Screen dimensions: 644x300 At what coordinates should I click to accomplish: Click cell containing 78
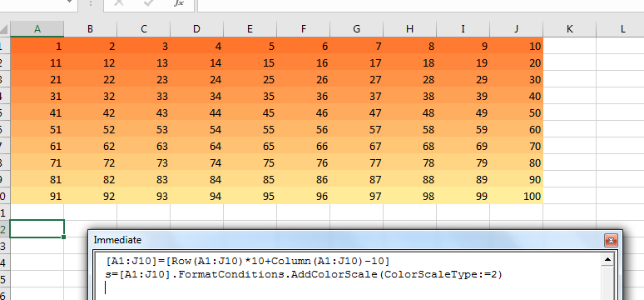pos(410,163)
